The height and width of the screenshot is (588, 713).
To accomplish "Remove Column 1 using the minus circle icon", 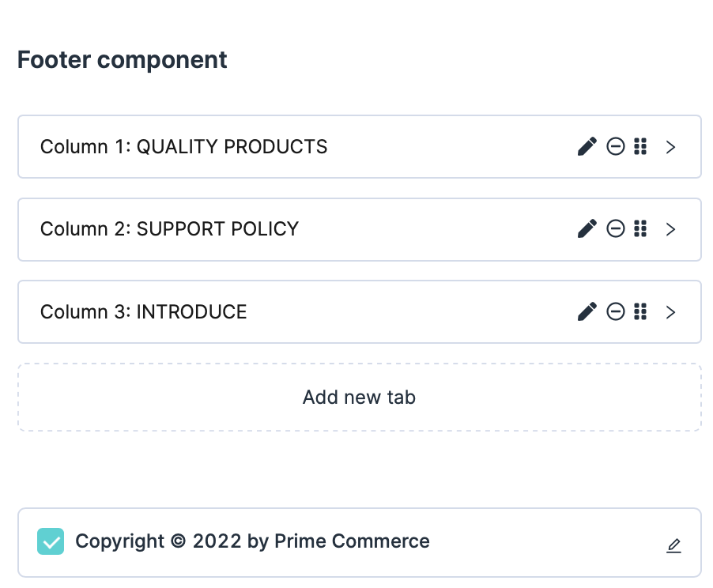I will (616, 147).
